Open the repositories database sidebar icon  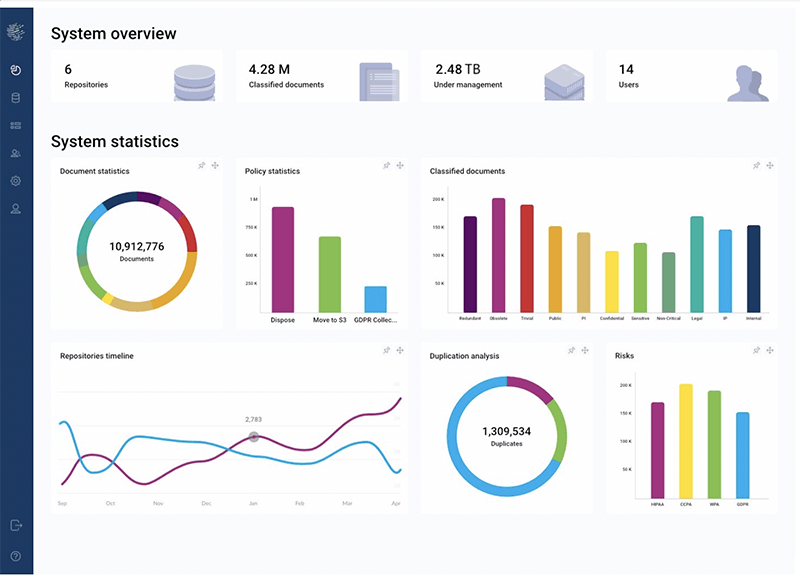16,98
